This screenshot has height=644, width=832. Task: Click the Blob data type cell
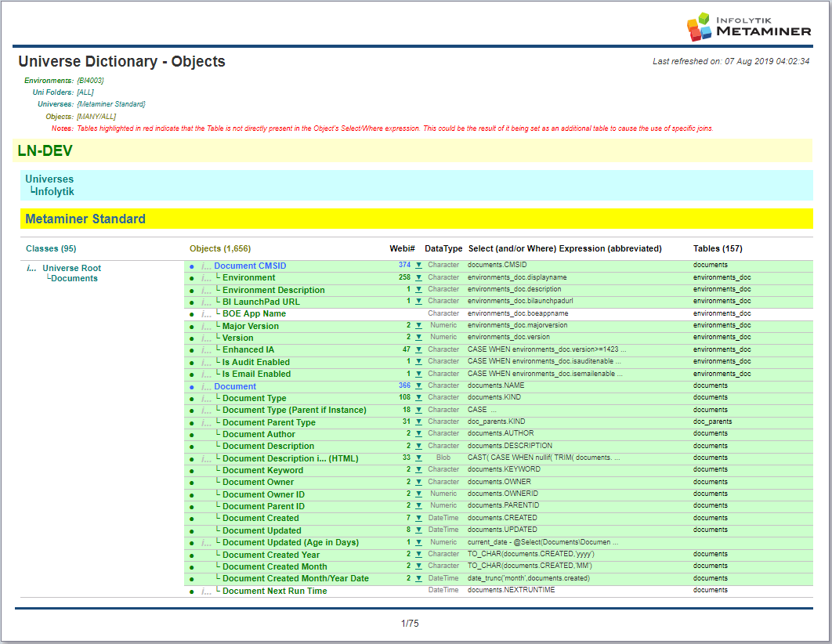[x=443, y=458]
